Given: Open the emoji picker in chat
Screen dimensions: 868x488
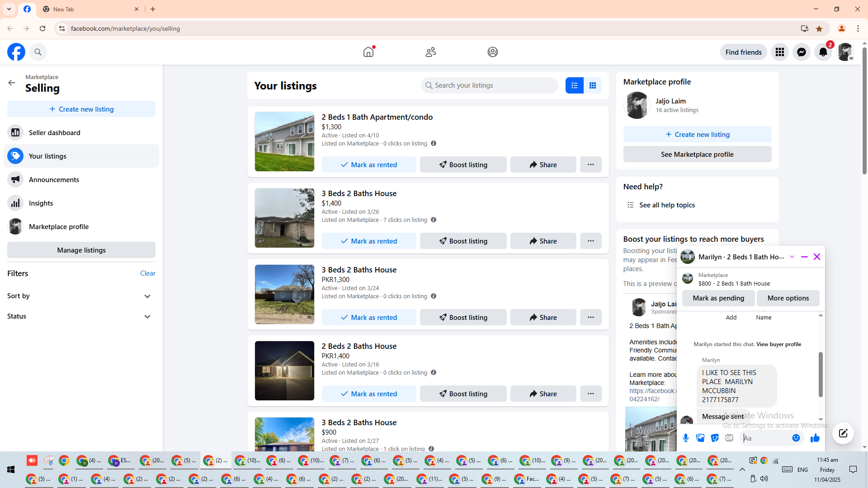Looking at the screenshot, I should click(796, 438).
